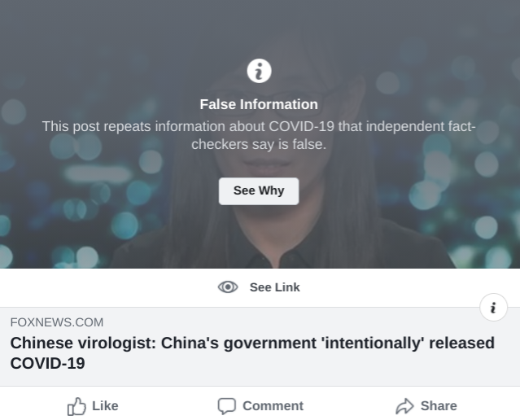
Task: Click the white action bar between Like and Comment
Action: tap(167, 405)
